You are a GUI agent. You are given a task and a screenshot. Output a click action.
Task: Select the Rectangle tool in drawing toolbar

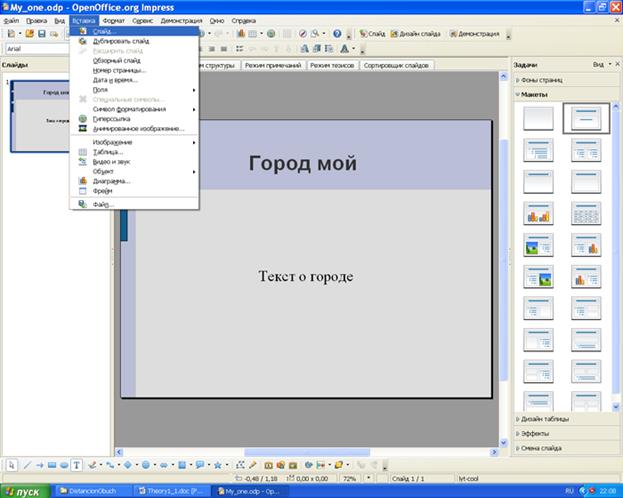tap(52, 465)
